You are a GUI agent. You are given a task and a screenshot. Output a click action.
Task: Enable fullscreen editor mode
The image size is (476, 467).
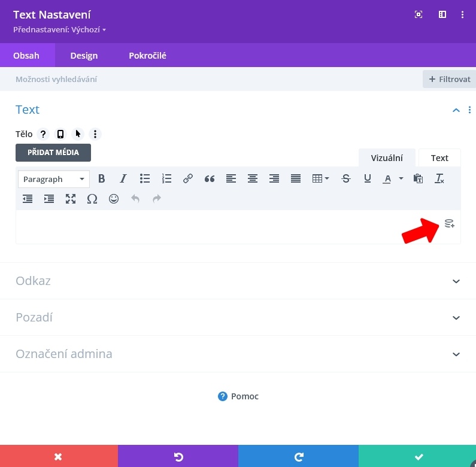point(71,199)
